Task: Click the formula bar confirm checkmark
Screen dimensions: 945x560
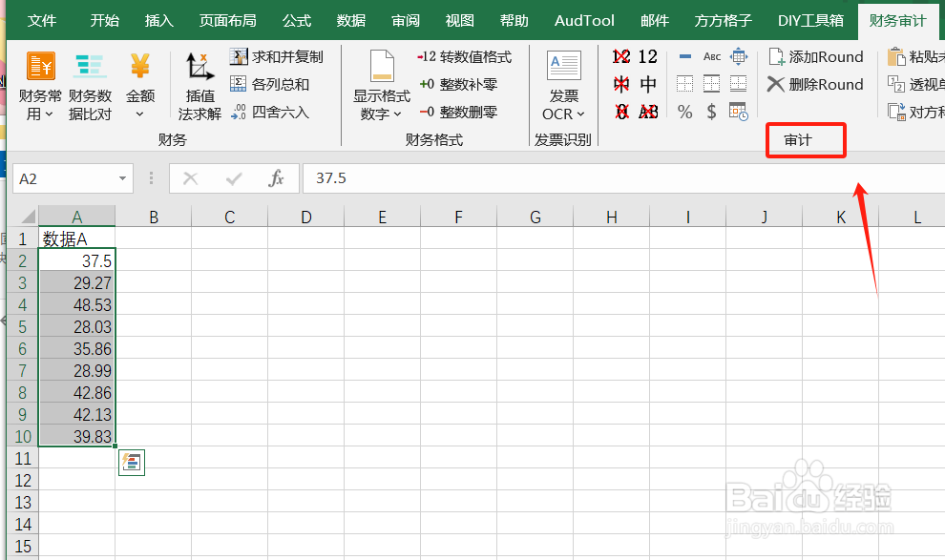Action: (234, 178)
